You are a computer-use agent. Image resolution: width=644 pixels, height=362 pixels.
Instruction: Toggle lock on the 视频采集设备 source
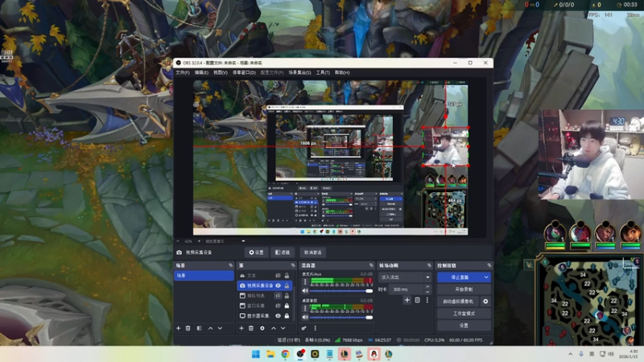(x=287, y=286)
